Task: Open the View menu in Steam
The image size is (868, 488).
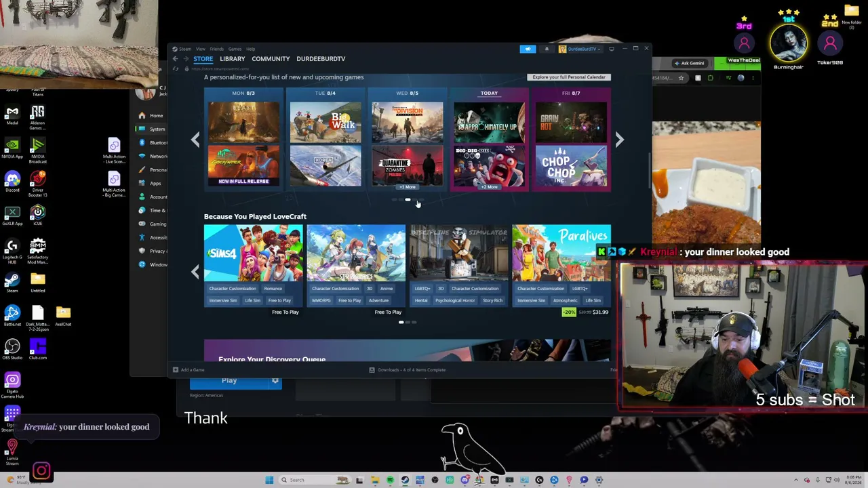Action: [201, 49]
